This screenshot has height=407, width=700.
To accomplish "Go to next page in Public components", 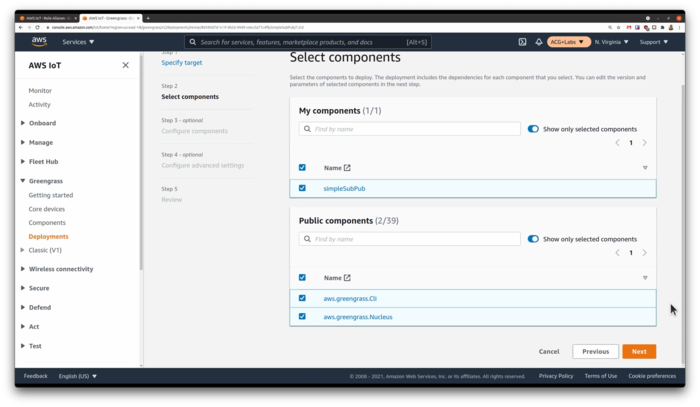I will [644, 253].
